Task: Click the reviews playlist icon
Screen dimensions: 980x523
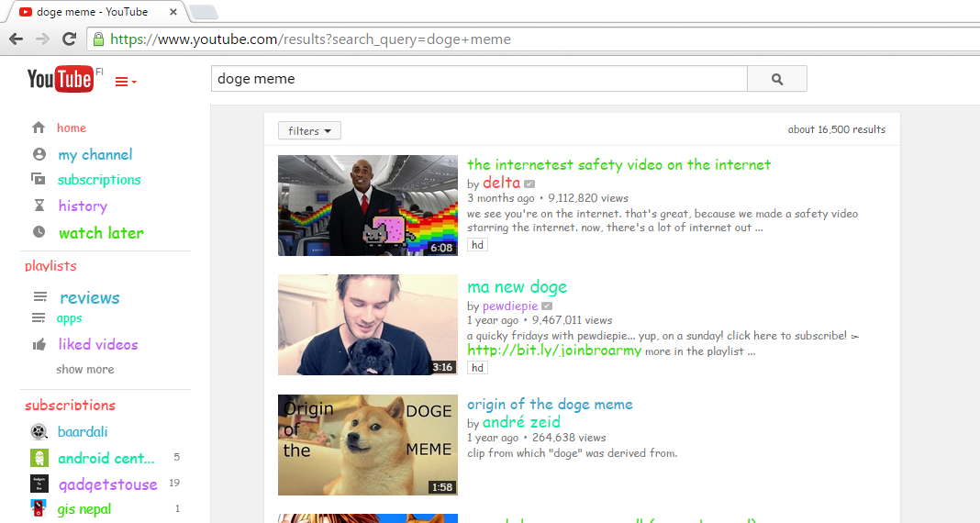Action: click(40, 296)
